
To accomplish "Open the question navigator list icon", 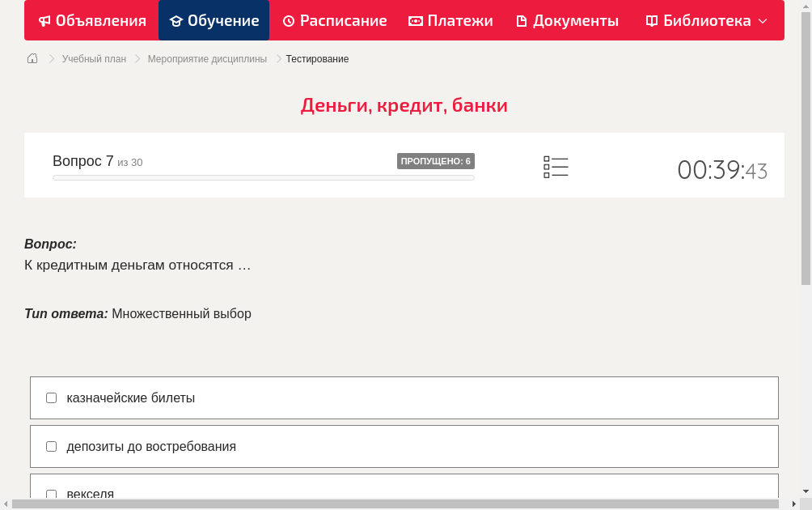I will tap(556, 167).
